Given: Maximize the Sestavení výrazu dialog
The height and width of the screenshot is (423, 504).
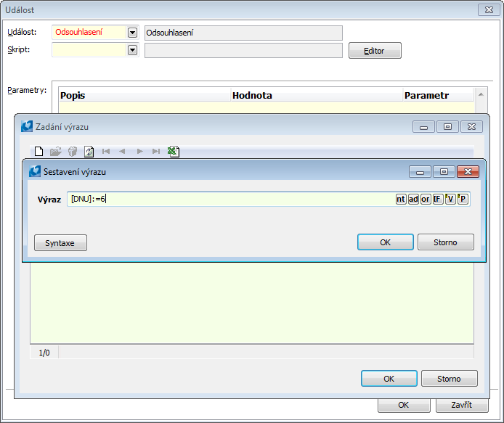Looking at the screenshot, I should pos(444,171).
